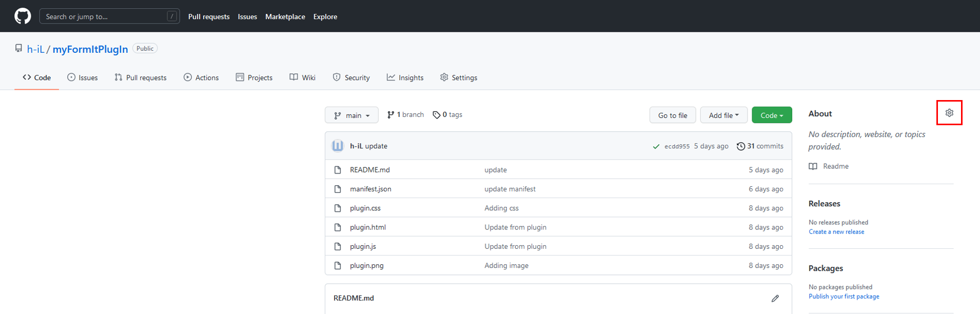Click Publish your first package link

pos(844,297)
